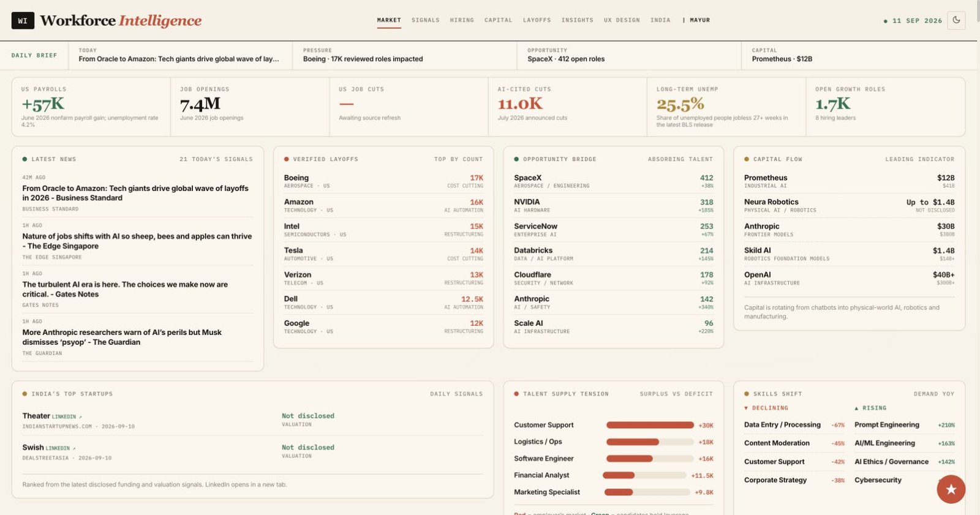Click the US Payrolls +57K card

tap(91, 107)
